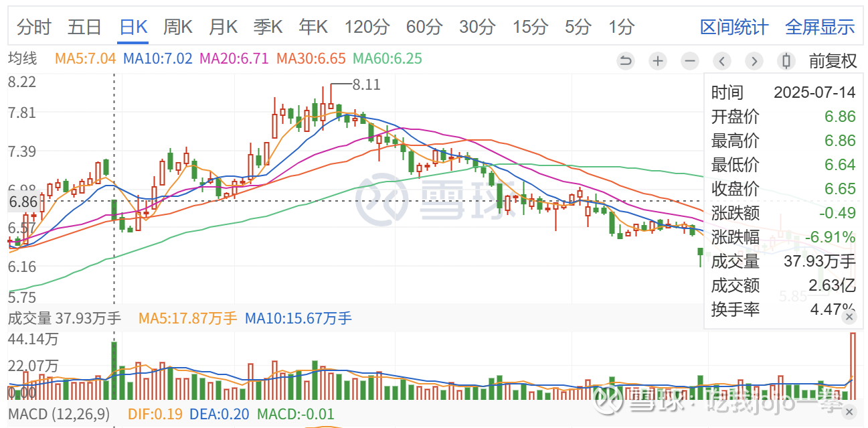Open the 前复权 adjustment dropdown

point(833,61)
